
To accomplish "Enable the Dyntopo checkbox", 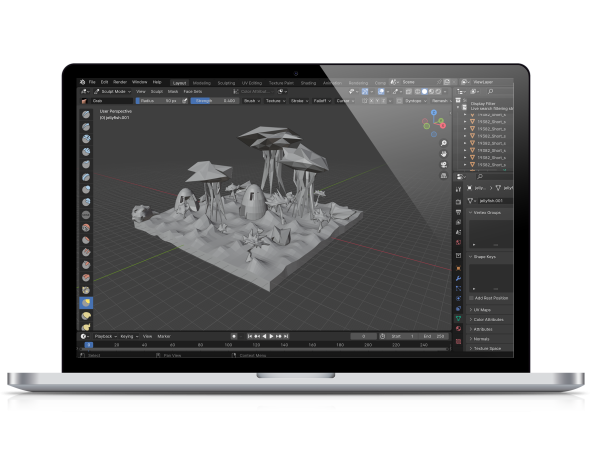I will [x=400, y=101].
